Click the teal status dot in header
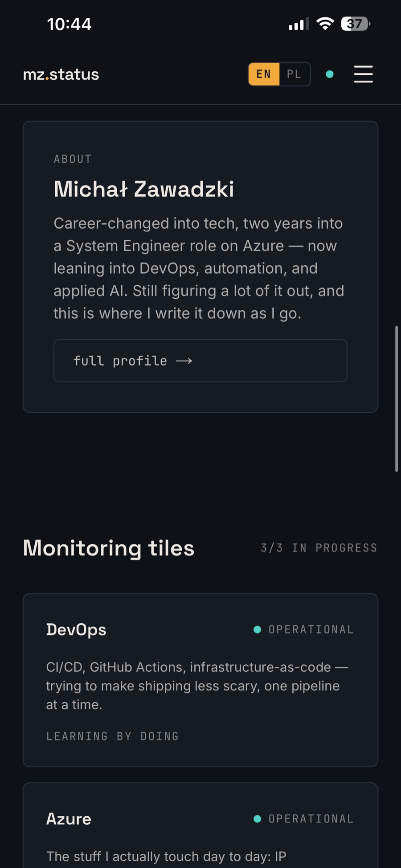The image size is (401, 868). [330, 74]
